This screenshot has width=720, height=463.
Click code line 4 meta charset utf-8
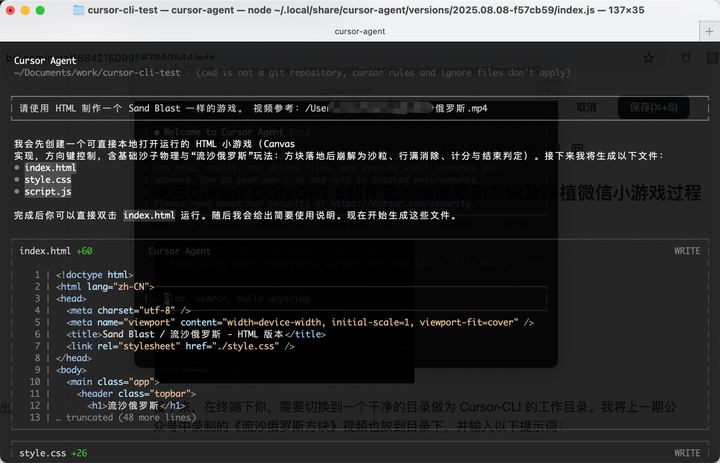point(128,311)
